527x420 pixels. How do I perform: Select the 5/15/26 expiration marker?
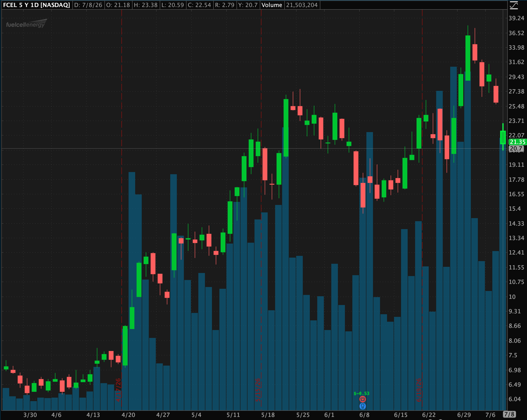(x=258, y=390)
